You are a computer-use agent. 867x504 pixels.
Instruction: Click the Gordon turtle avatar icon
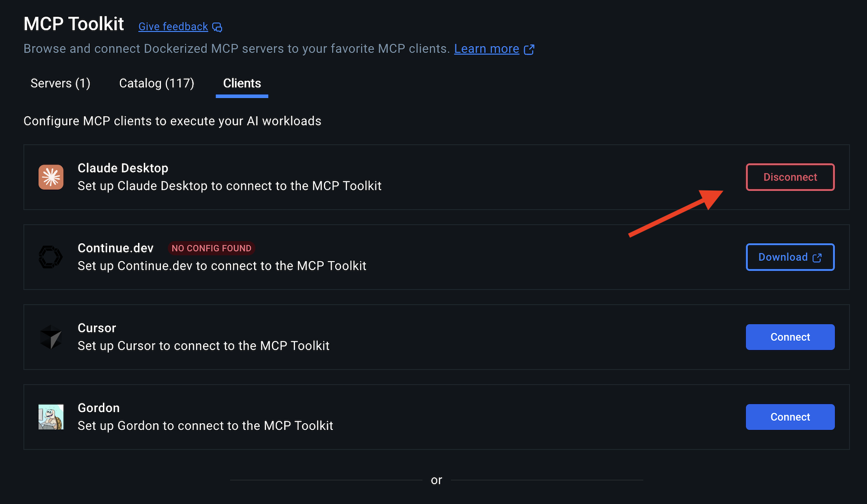pos(51,416)
